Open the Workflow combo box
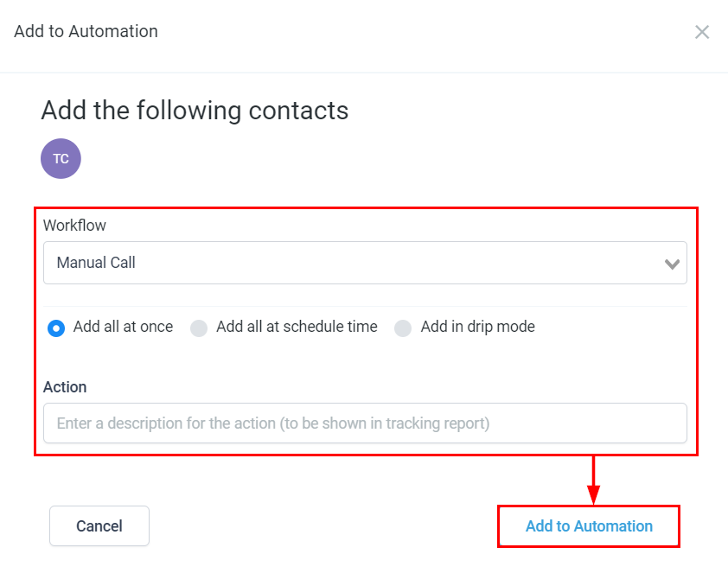Image resolution: width=728 pixels, height=573 pixels. tap(365, 263)
